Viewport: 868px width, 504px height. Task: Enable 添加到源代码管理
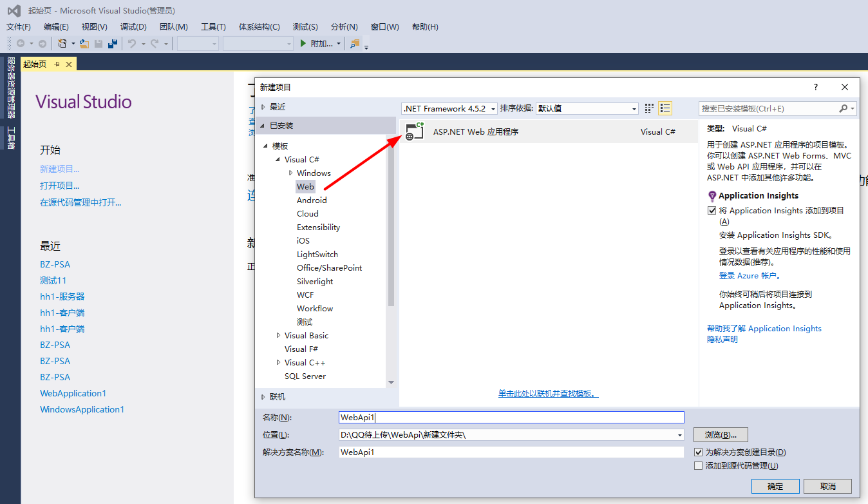[699, 465]
